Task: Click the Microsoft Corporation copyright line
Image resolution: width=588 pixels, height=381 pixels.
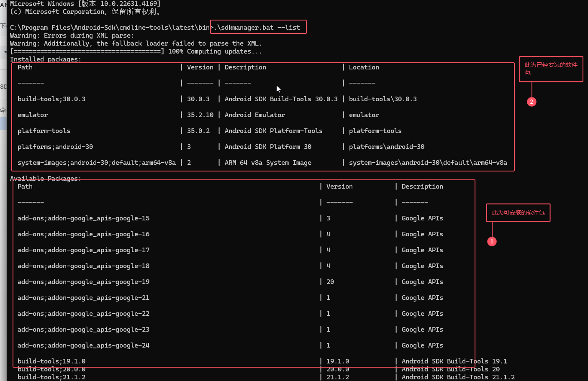Action: (85, 12)
